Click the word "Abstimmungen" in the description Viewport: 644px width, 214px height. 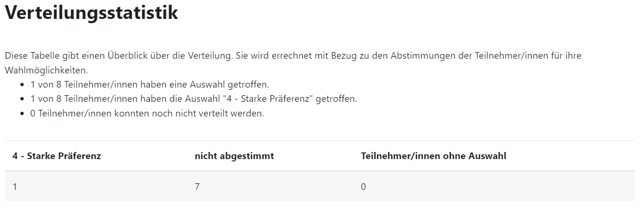419,56
